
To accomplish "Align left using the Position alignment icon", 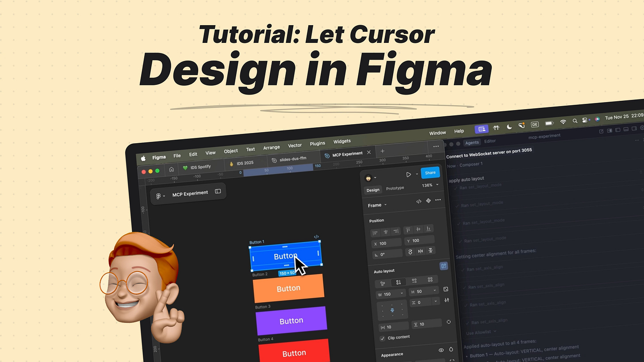I will [376, 232].
